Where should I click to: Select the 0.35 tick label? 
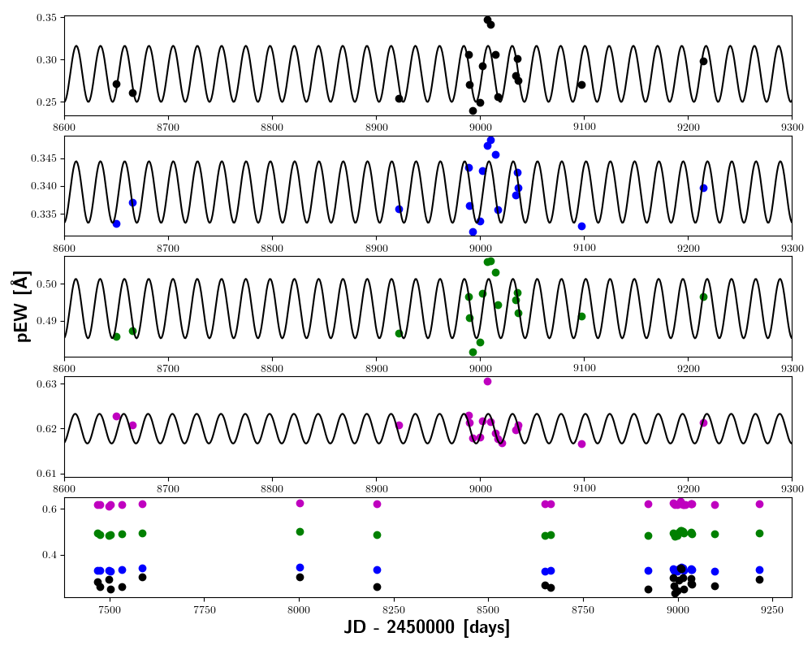pyautogui.click(x=46, y=18)
